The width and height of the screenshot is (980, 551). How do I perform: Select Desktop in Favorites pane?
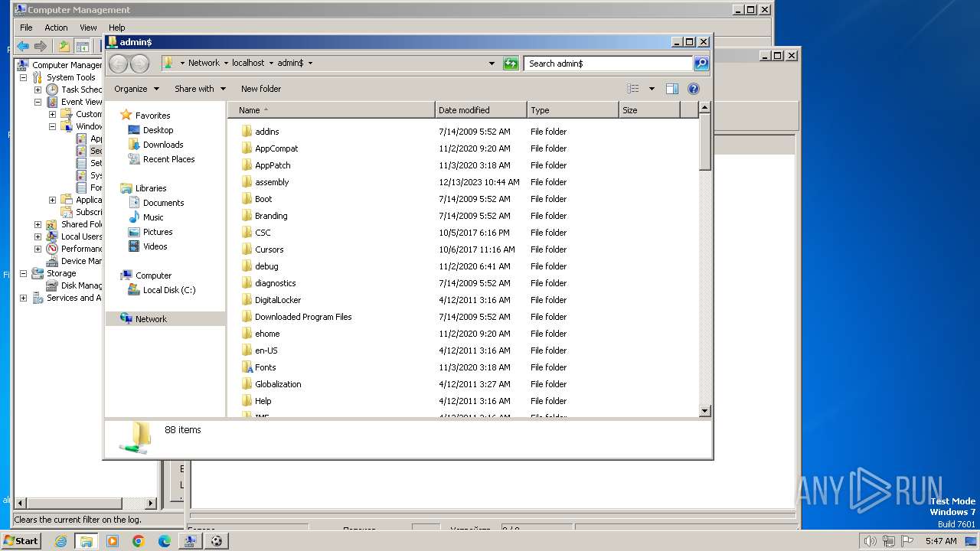pos(158,130)
